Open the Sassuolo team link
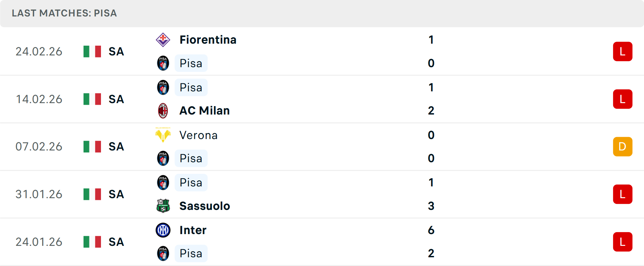Image resolution: width=644 pixels, height=266 pixels. [205, 206]
